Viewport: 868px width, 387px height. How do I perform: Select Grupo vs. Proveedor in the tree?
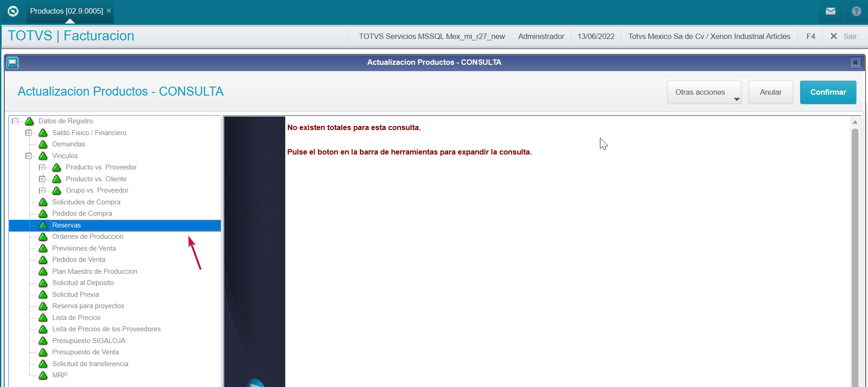(x=97, y=190)
